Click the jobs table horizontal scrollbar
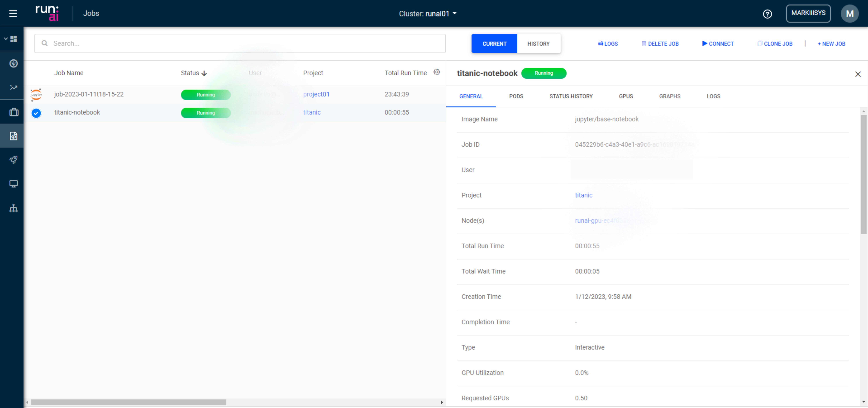Viewport: 868px width, 408px height. 128,402
